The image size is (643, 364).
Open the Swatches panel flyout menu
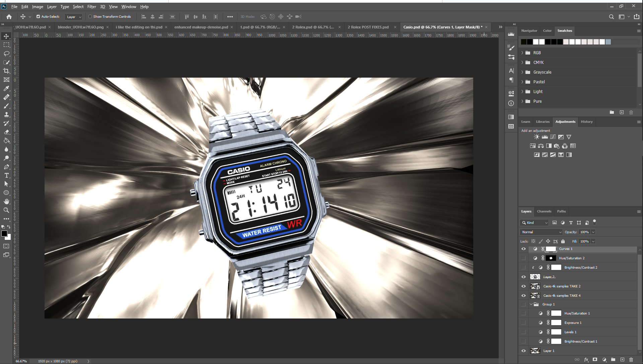coord(639,31)
